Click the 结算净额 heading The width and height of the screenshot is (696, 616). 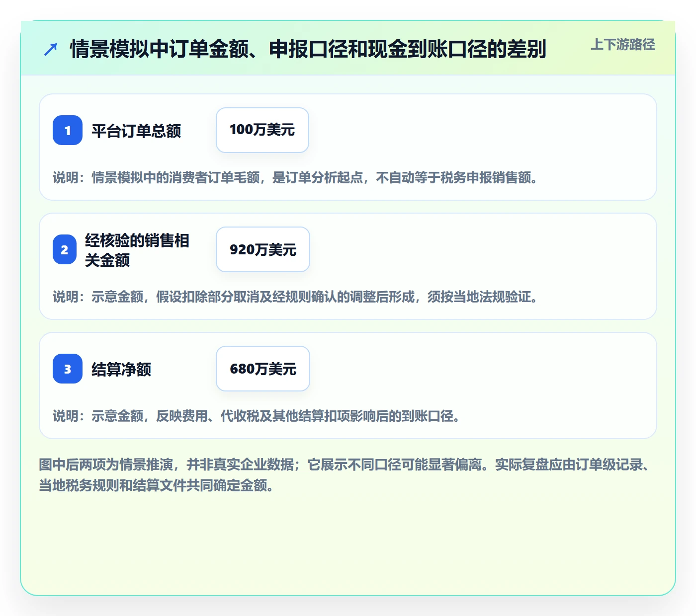[x=121, y=369]
